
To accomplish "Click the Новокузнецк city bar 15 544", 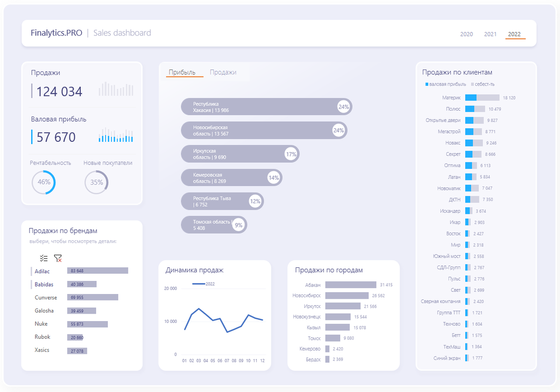I will (x=338, y=316).
